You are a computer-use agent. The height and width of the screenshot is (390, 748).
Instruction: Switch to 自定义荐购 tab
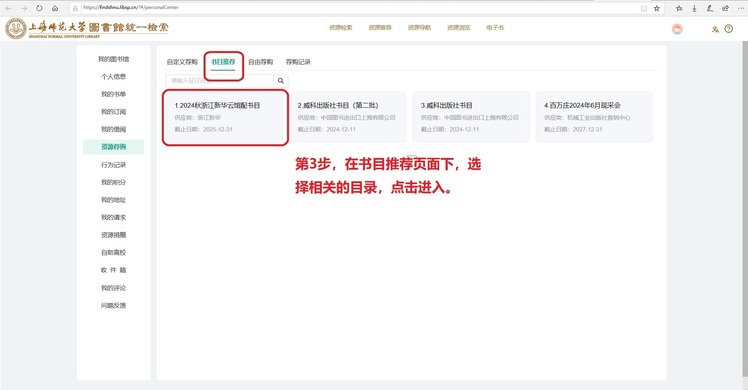pos(182,62)
